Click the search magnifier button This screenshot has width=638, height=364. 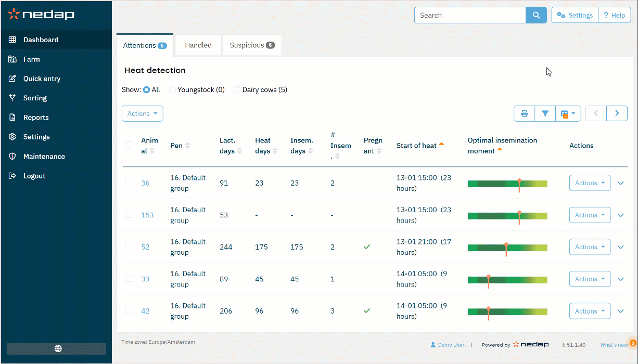(x=536, y=15)
